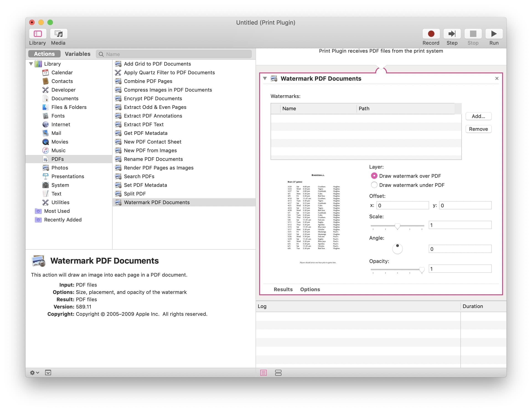
Task: Select the Fonts category icon
Action: point(46,116)
